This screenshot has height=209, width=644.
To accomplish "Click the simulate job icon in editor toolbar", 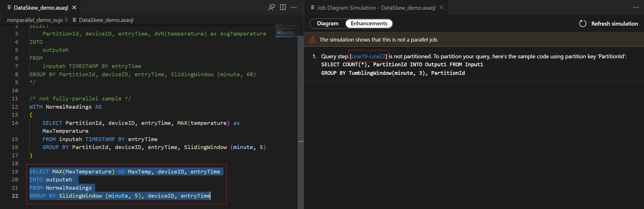I will pos(271,7).
